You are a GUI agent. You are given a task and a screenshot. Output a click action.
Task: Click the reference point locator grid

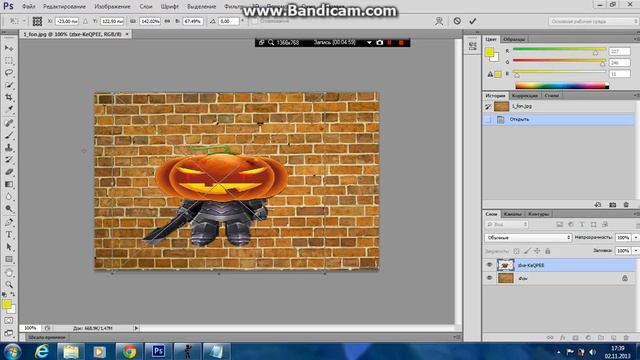[37, 21]
